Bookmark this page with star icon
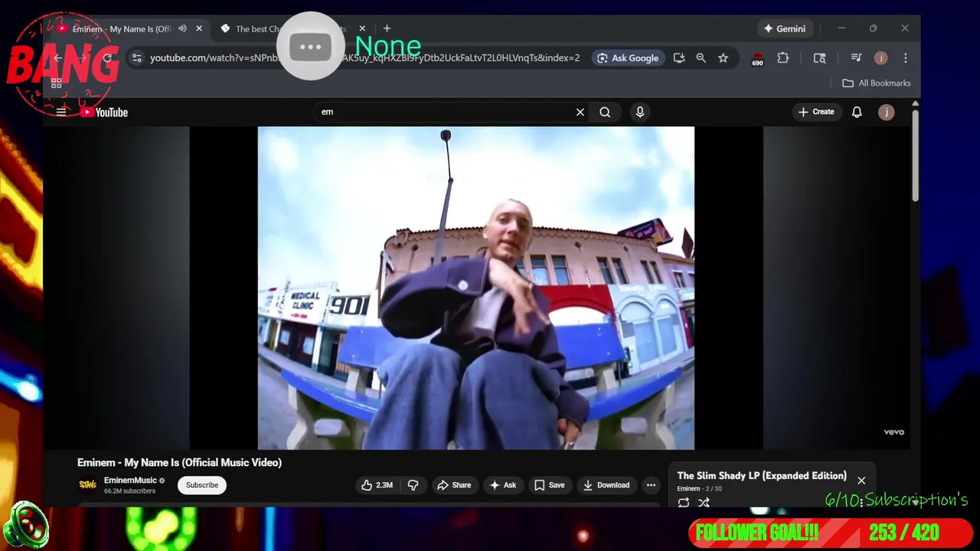 click(x=723, y=58)
